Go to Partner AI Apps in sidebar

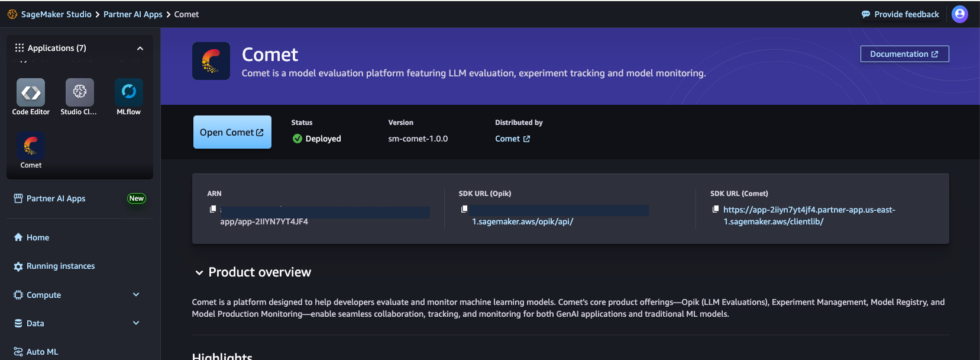pyautogui.click(x=56, y=198)
